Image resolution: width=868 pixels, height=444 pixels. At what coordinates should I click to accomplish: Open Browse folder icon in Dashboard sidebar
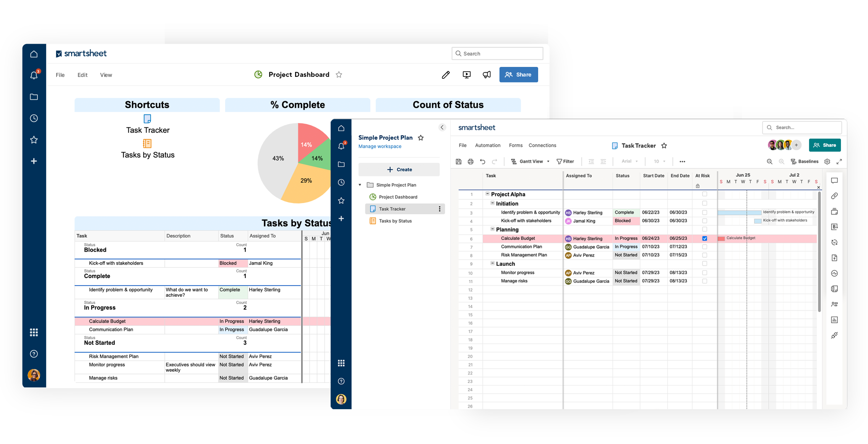pos(34,97)
